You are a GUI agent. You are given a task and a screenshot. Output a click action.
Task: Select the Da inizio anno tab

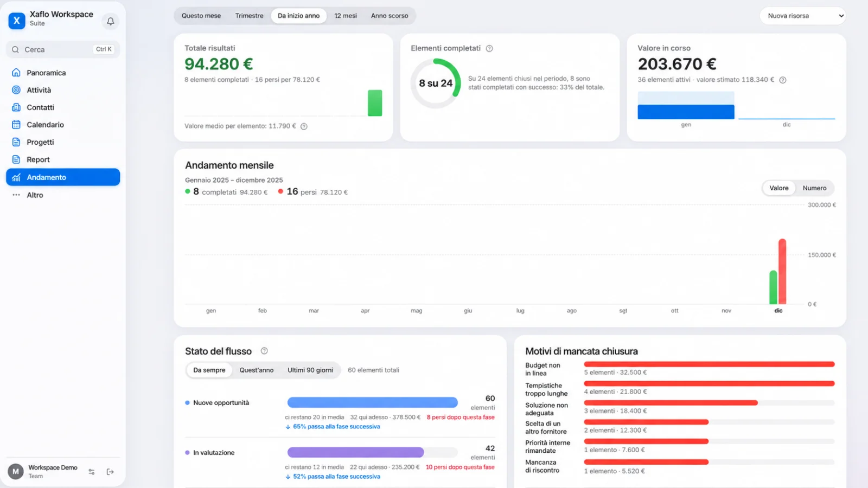[x=298, y=16]
